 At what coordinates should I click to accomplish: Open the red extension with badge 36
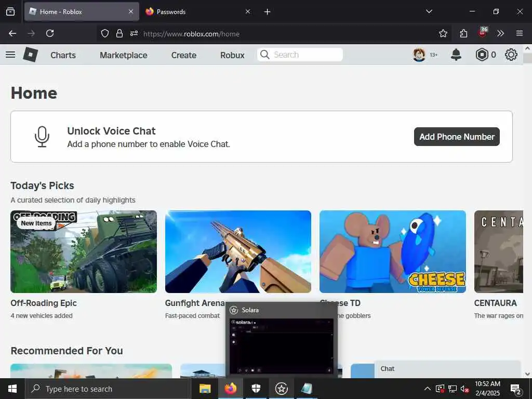(x=483, y=33)
